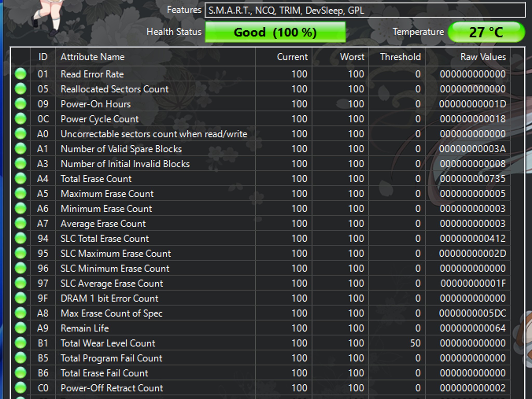
Task: Click raw value 000000000412
Action: point(473,238)
